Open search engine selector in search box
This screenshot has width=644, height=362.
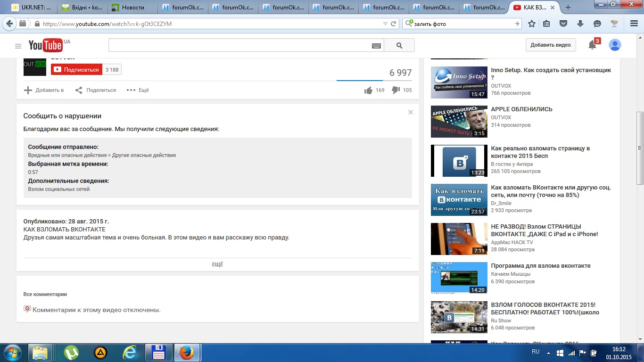point(409,23)
